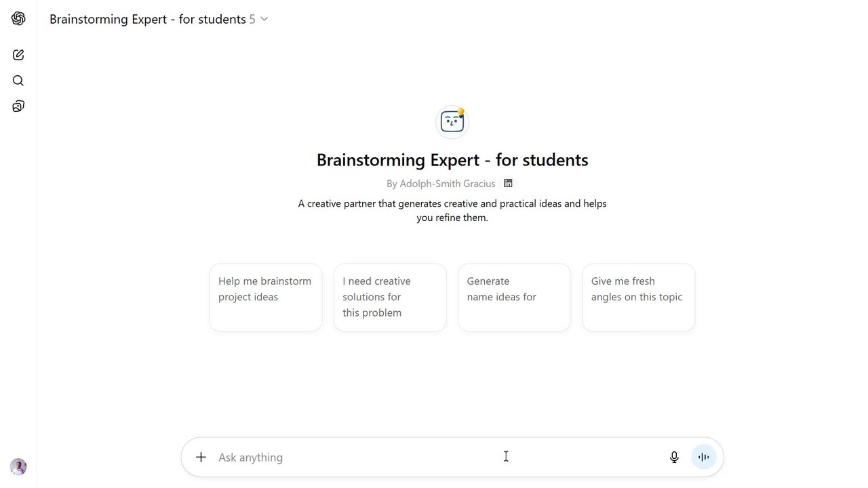The image size is (868, 488).
Task: Click the centered "Brainstorming Expert" heading
Action: point(452,160)
